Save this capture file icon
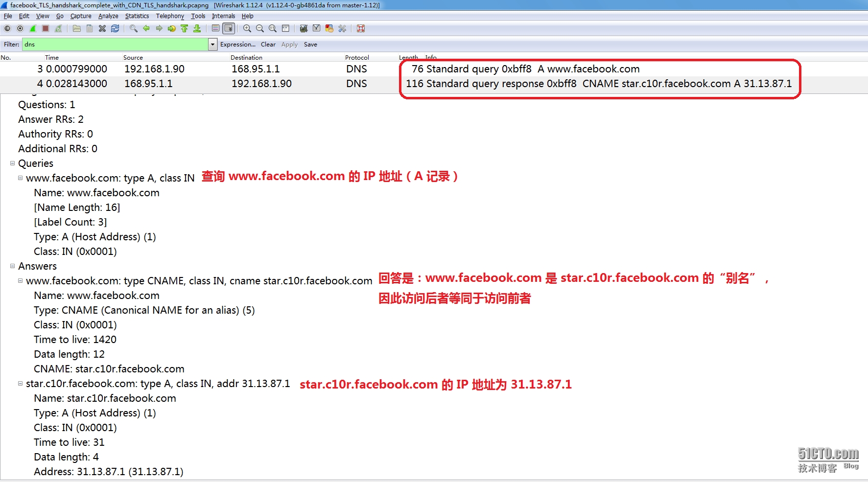Screen dimensions: 868x482 (x=90, y=28)
